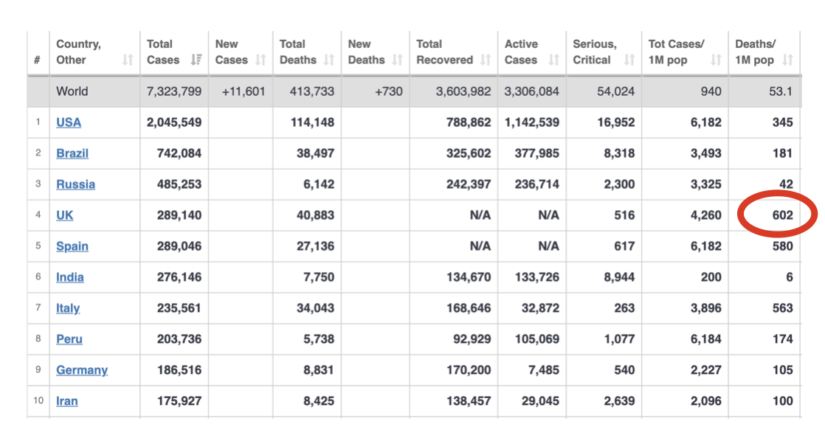Viewport: 825px width, 435px height.
Task: Select World total deaths 413,733
Action: (312, 92)
